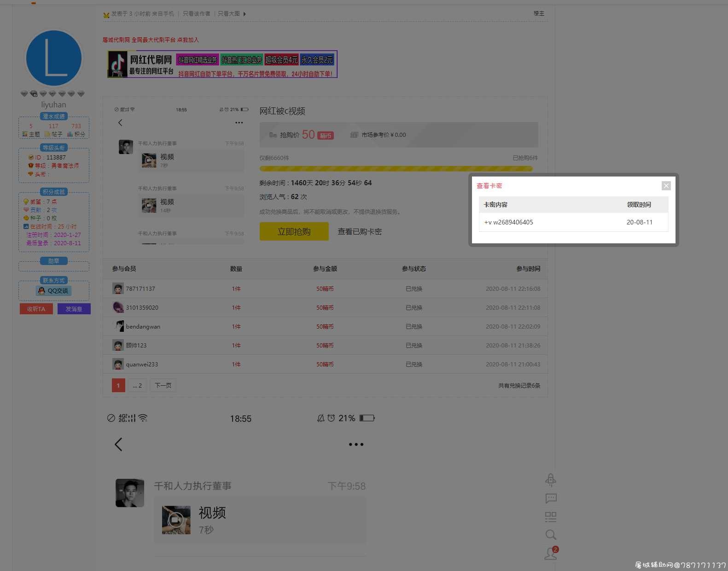Open the liyuhan username link
This screenshot has width=728, height=571.
tap(53, 105)
